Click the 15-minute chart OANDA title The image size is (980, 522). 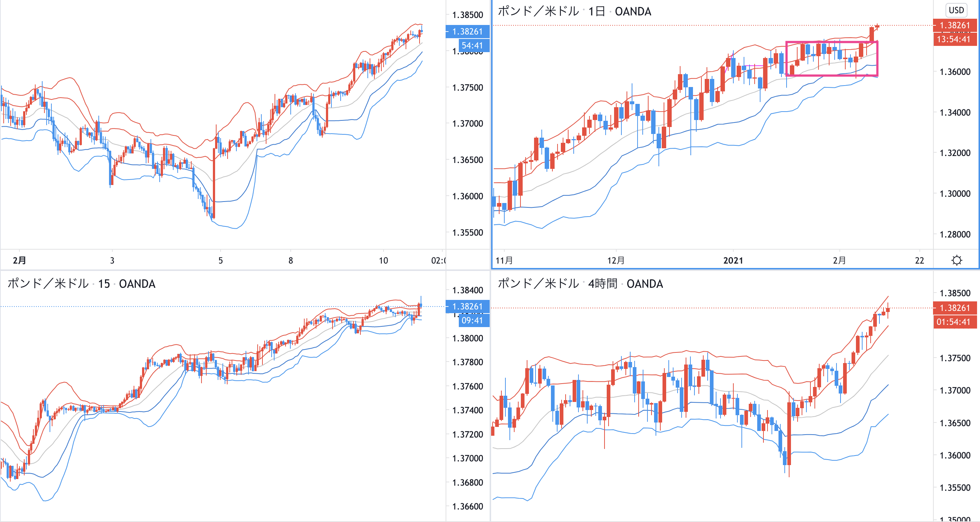[137, 284]
